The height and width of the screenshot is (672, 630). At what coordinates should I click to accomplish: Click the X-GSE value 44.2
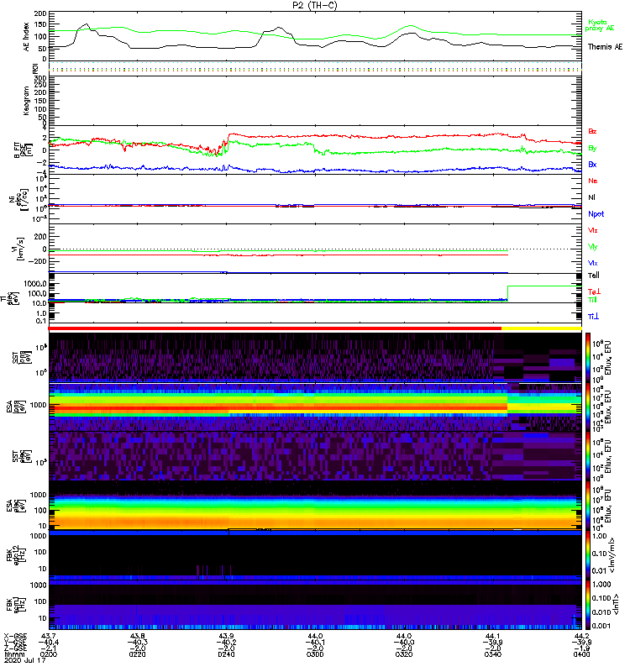[581, 637]
